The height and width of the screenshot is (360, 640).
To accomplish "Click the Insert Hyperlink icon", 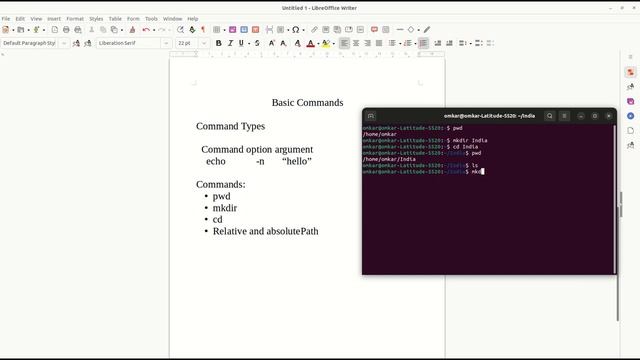I will 314,30.
